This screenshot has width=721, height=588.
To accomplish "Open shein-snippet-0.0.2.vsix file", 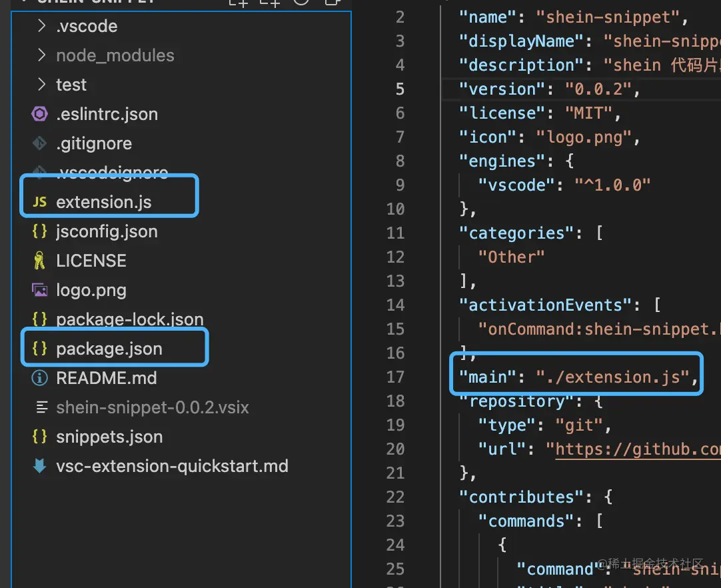I will 152,407.
